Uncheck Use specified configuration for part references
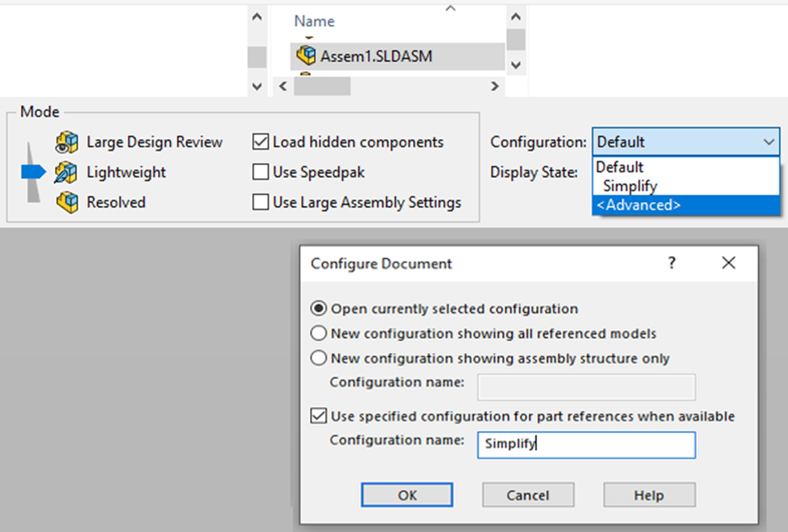Image resolution: width=788 pixels, height=532 pixels. [319, 416]
